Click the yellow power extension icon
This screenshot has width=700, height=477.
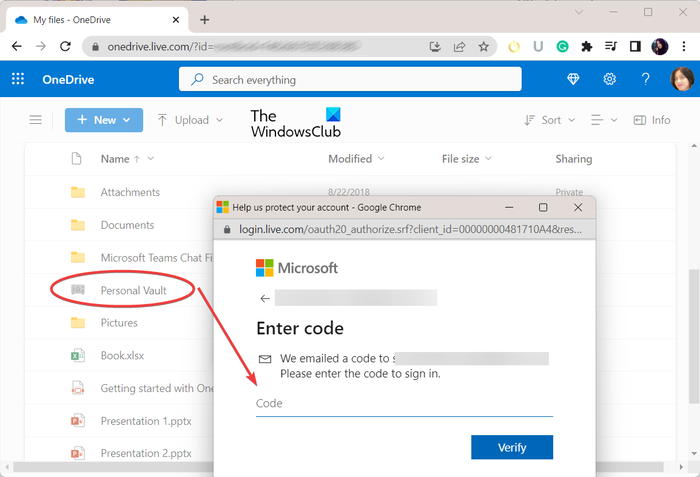tap(514, 46)
